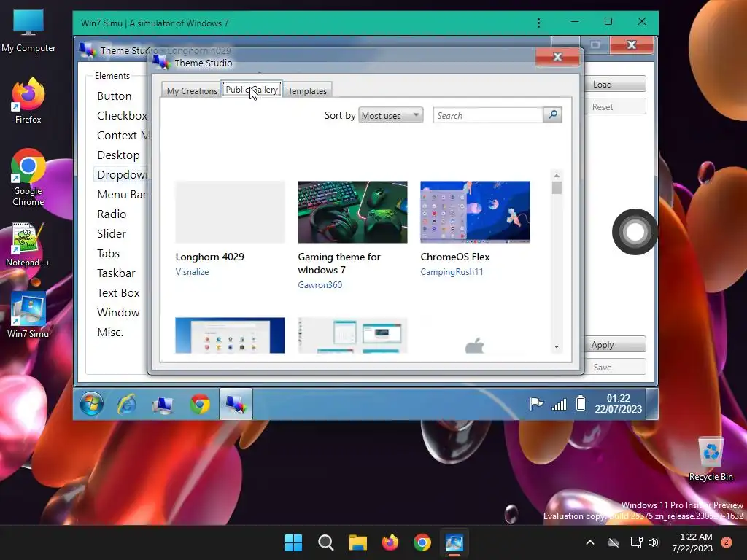This screenshot has width=747, height=560.
Task: Open Windows 11 notification badge
Action: (727, 542)
